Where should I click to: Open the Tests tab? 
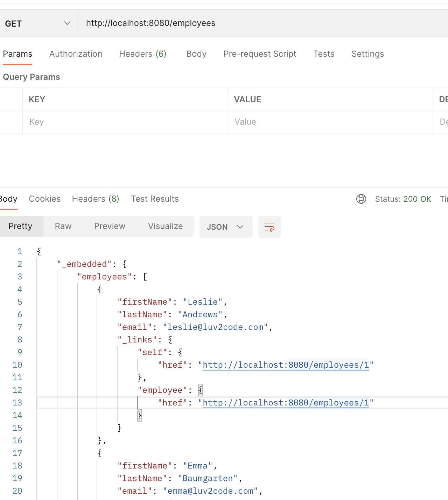point(324,54)
